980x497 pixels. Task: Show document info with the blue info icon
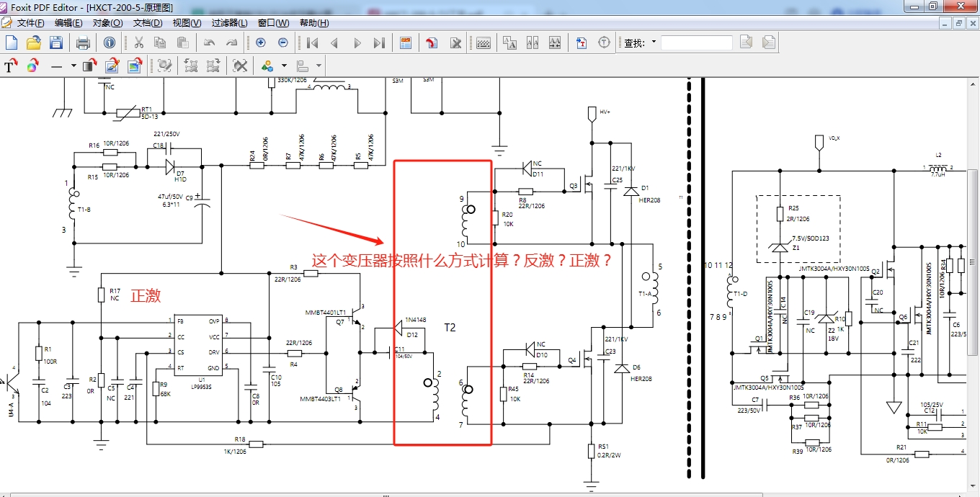click(110, 43)
